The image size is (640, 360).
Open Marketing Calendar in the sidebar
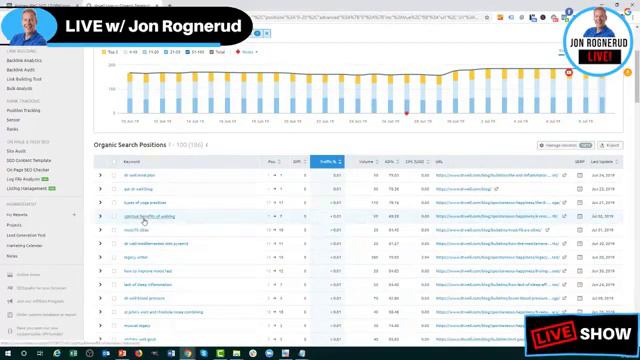coord(24,246)
